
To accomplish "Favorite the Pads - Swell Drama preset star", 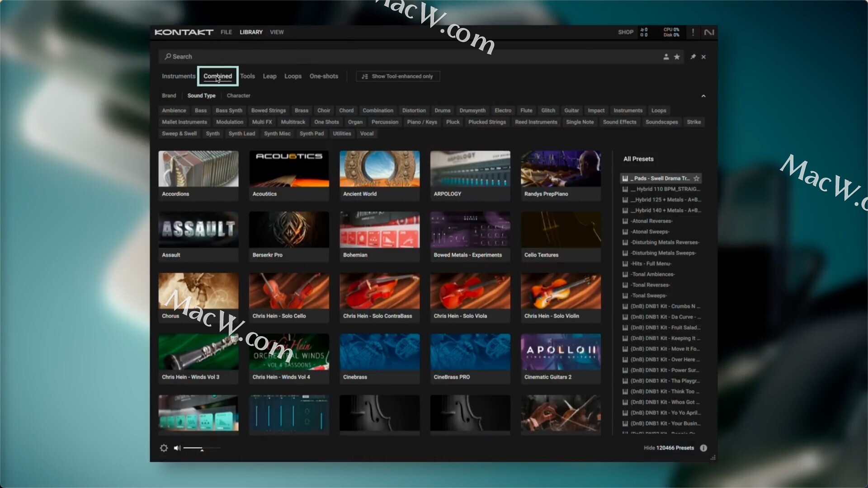I will click(696, 178).
